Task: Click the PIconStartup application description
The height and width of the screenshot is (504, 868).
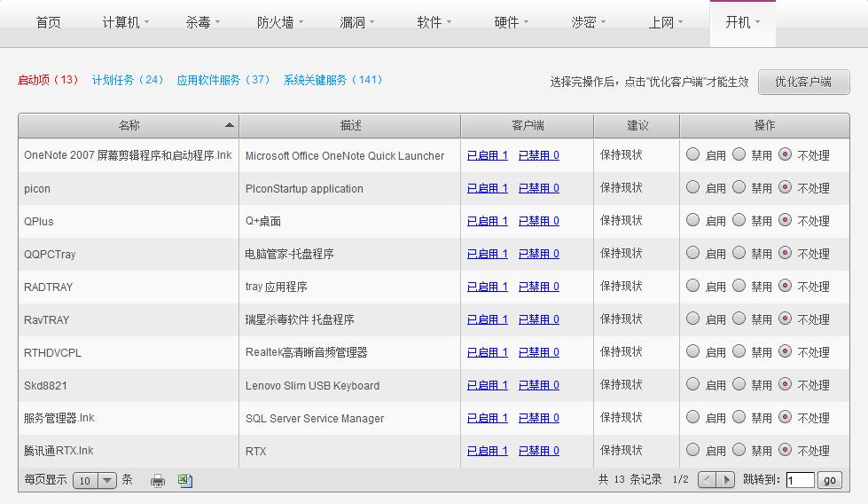Action: (x=304, y=188)
